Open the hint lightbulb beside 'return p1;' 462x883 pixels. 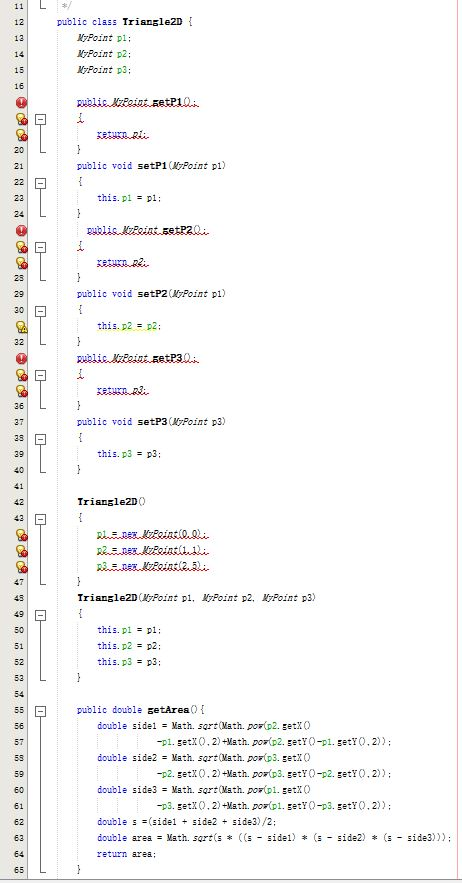pos(21,135)
